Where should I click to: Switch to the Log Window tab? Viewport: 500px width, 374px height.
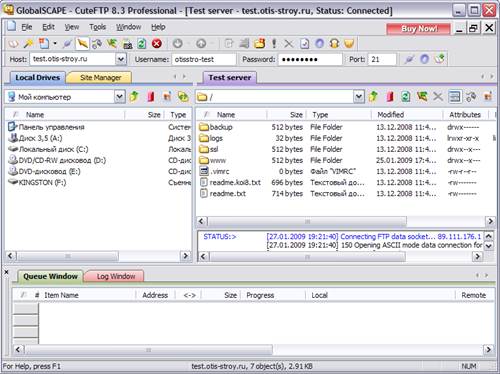coord(115,276)
